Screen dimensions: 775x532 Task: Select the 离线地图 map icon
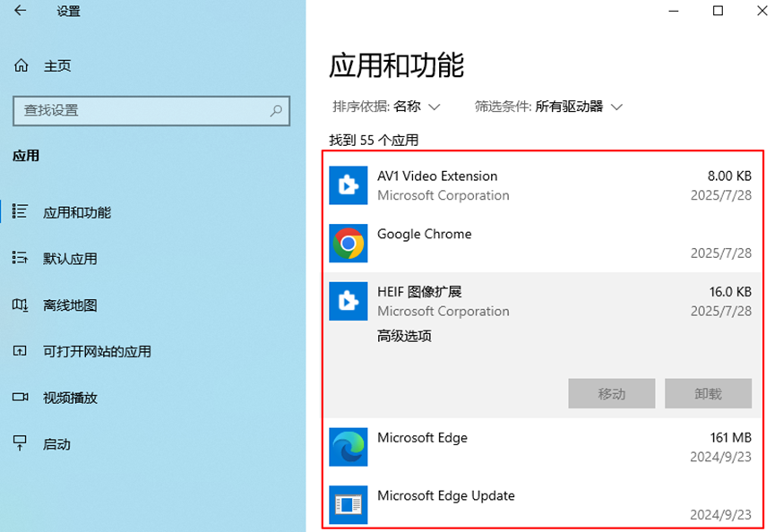click(x=20, y=305)
